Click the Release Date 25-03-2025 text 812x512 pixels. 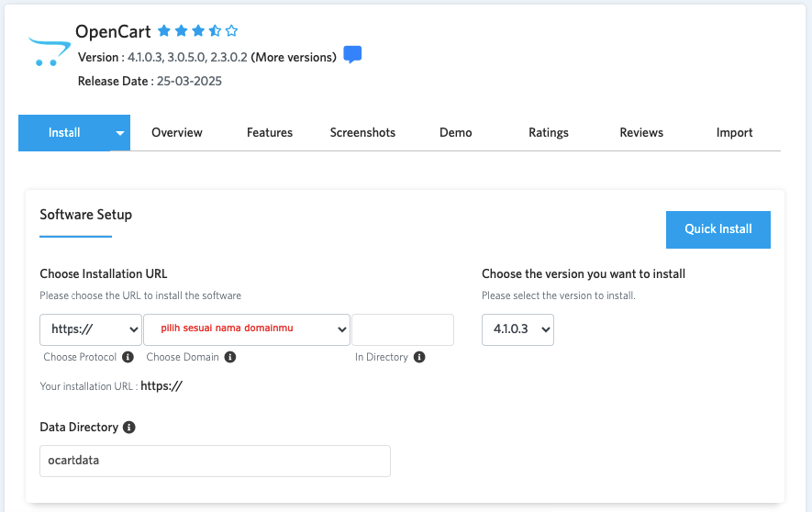(150, 82)
